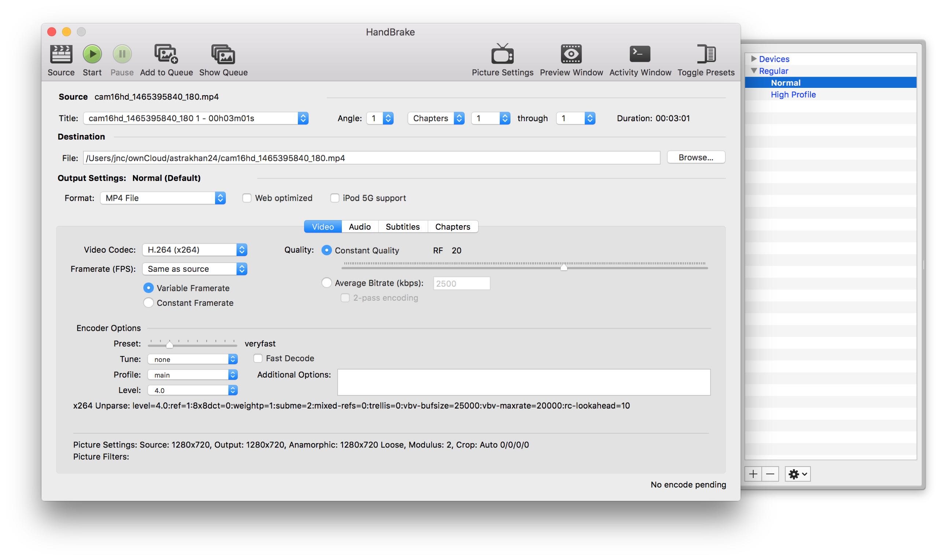Switch to the Audio tab
938x560 pixels.
[x=360, y=227]
